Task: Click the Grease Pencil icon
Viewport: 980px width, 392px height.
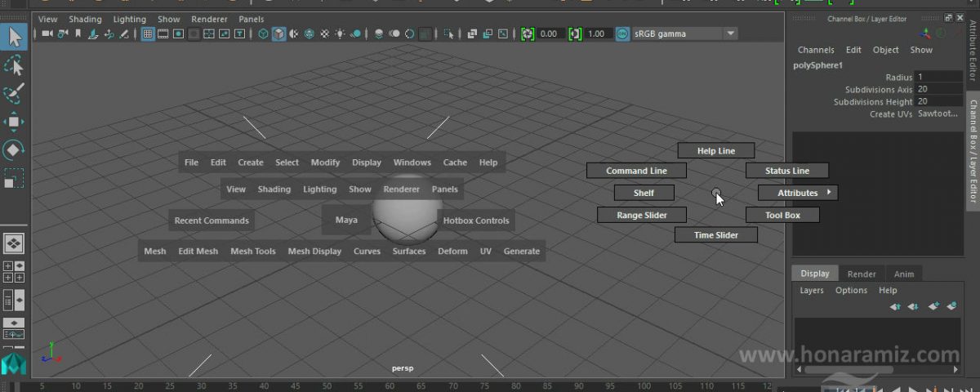Action: [x=123, y=33]
